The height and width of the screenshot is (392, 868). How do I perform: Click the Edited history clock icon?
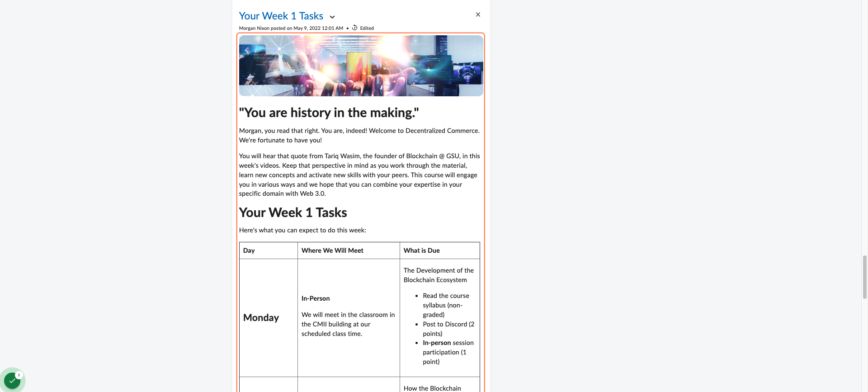[x=355, y=28]
